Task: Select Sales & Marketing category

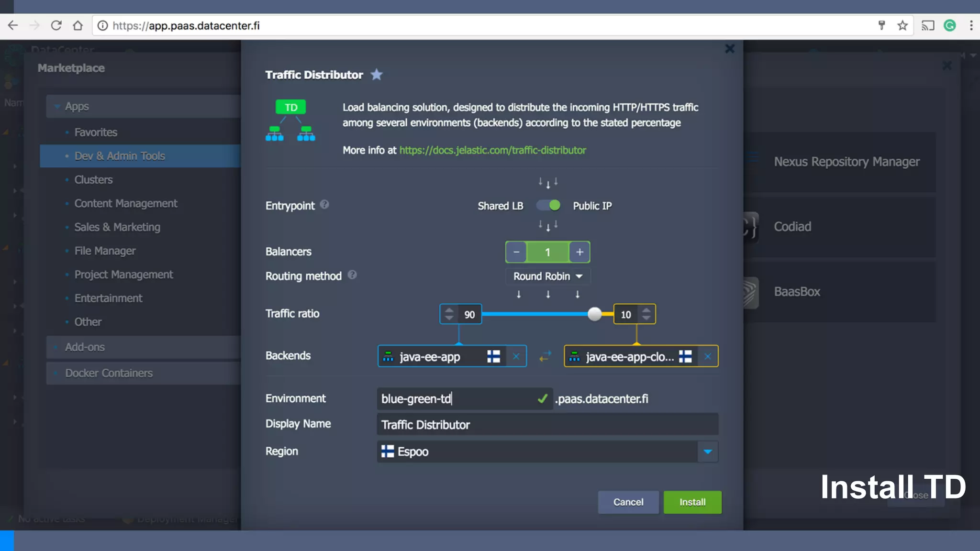Action: point(117,227)
